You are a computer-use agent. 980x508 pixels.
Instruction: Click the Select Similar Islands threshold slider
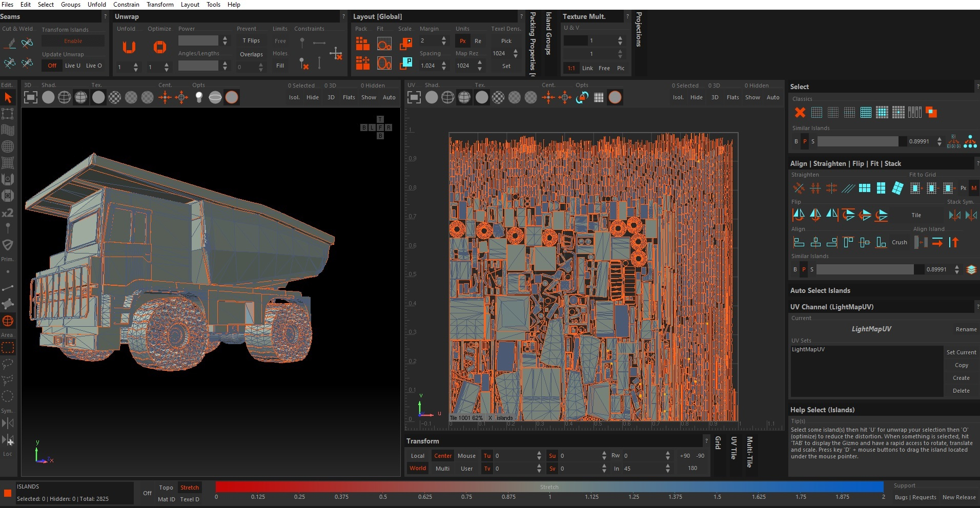(x=862, y=141)
